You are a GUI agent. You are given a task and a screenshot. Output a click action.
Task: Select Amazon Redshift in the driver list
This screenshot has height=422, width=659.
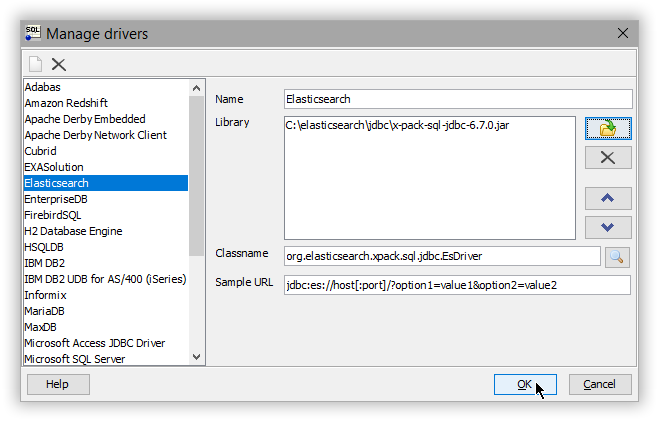click(67, 103)
